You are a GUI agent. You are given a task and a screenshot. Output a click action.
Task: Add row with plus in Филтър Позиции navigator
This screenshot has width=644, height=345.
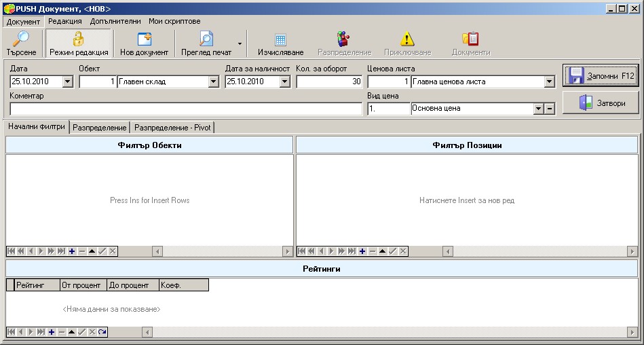coord(362,251)
